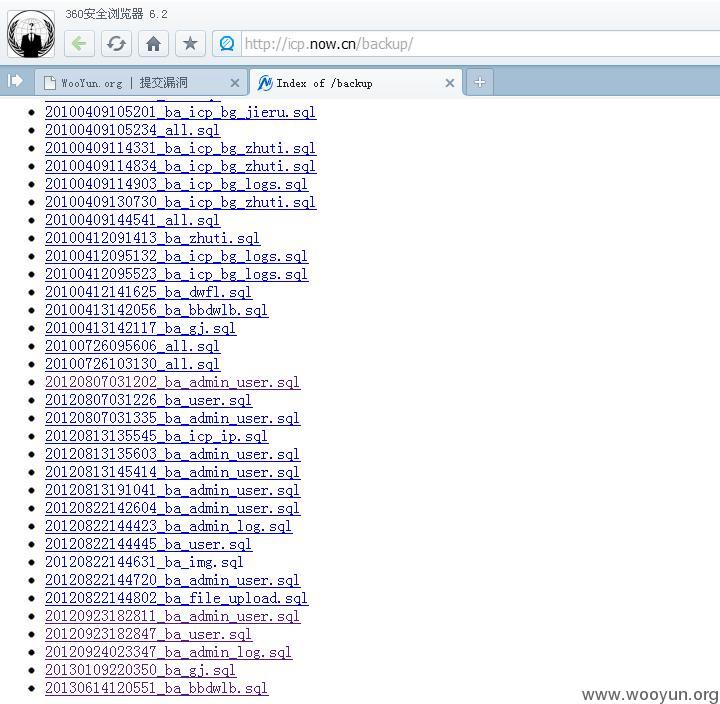Open 20120807031335_ba_admin_user.sql link
The image size is (720, 704).
pyautogui.click(x=173, y=418)
